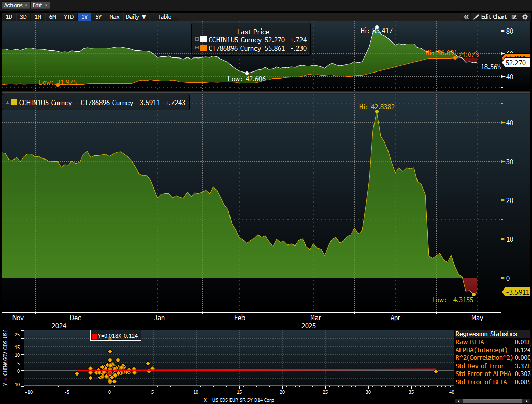Click the Low: -4.3155 marker point

473,294
